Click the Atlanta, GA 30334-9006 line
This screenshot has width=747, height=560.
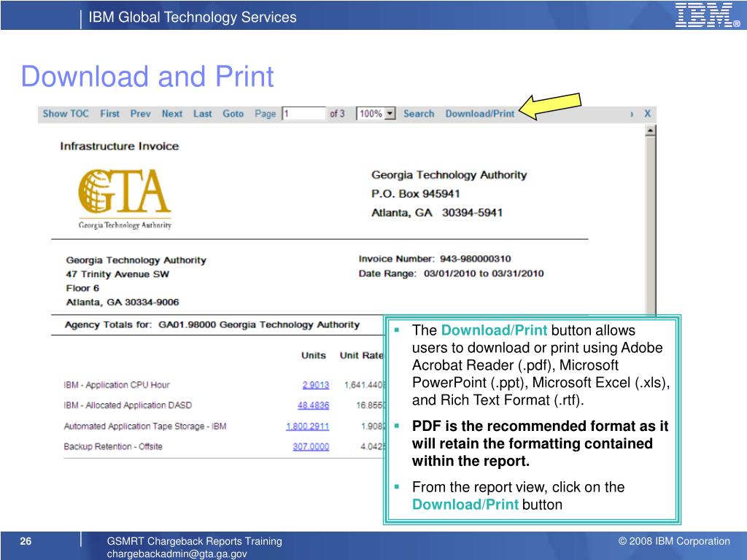click(x=123, y=303)
